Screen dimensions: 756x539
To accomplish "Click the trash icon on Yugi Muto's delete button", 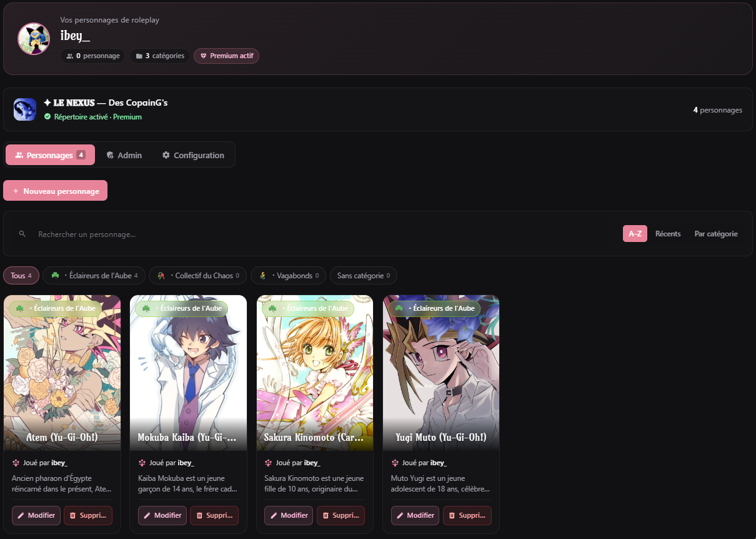I will tap(452, 516).
